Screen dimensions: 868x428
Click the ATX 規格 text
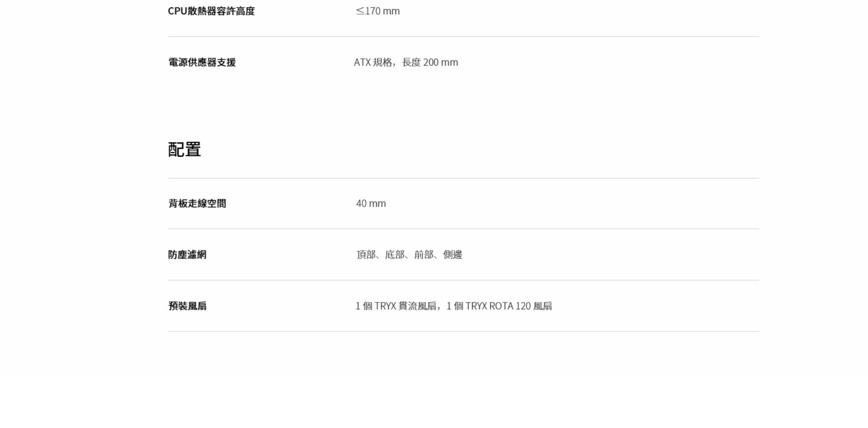tap(373, 62)
